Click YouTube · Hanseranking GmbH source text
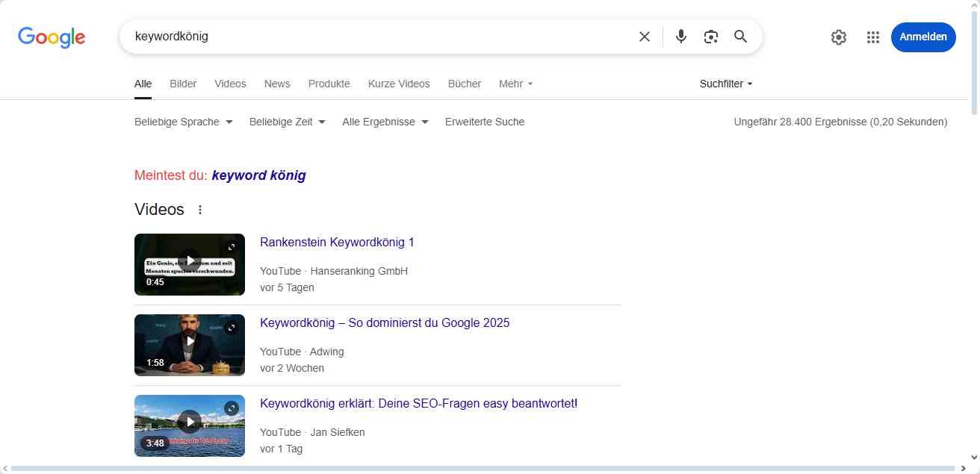980x474 pixels. [334, 271]
